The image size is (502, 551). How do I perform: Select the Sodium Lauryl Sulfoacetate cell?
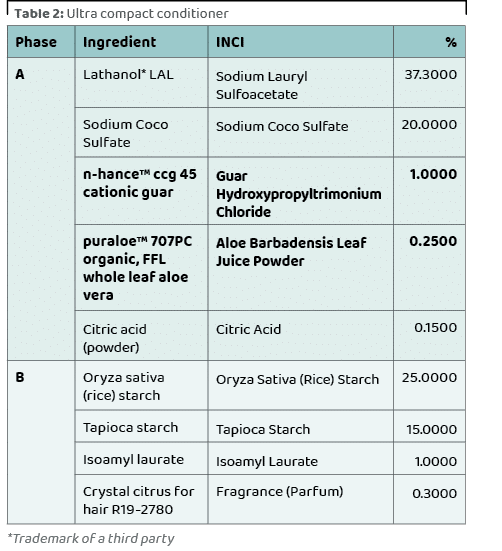[301, 83]
